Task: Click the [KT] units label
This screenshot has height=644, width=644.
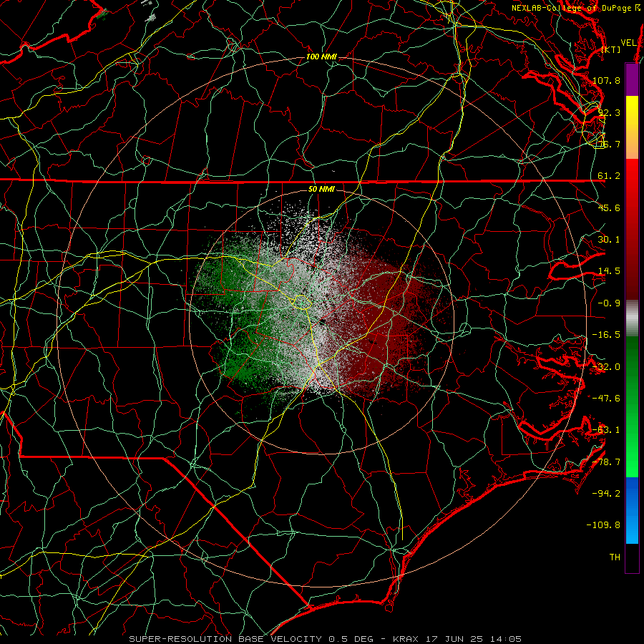Action: point(611,49)
